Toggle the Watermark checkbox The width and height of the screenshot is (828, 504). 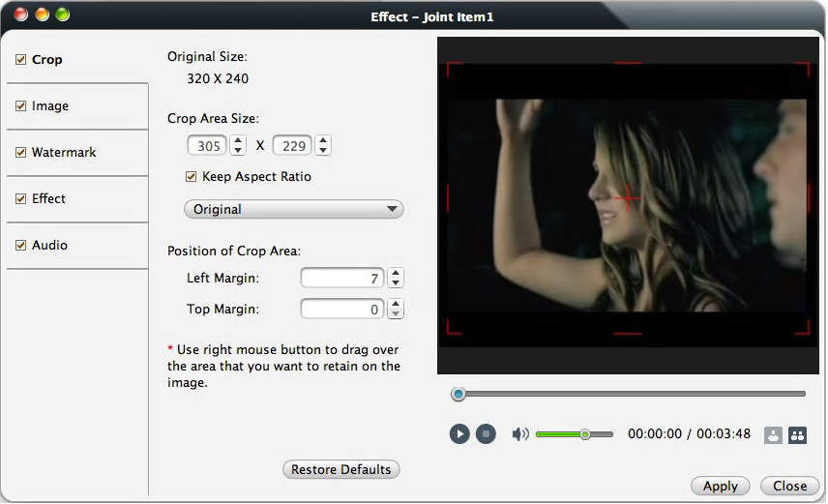point(20,153)
